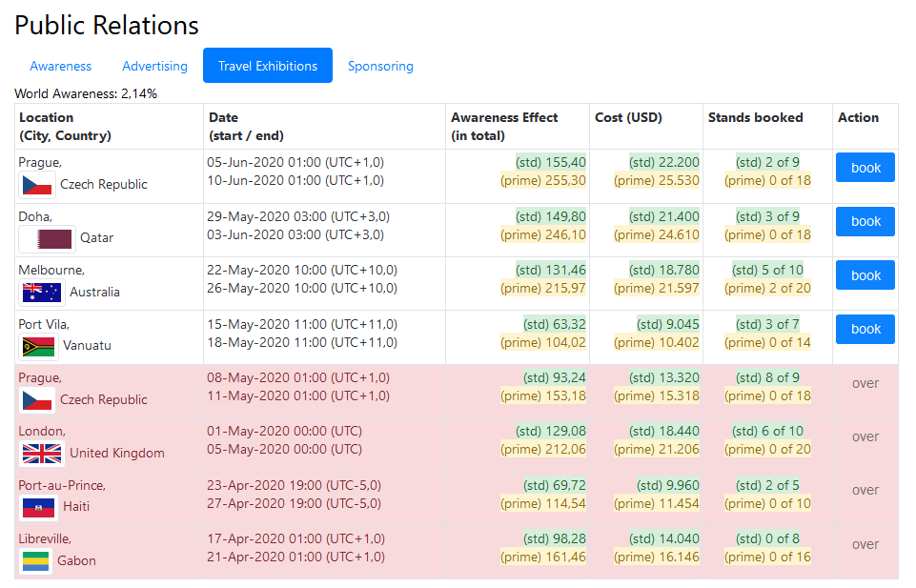916x588 pixels.
Task: Click '(std) 131,46' Melbourne awareness
Action: coord(550,270)
